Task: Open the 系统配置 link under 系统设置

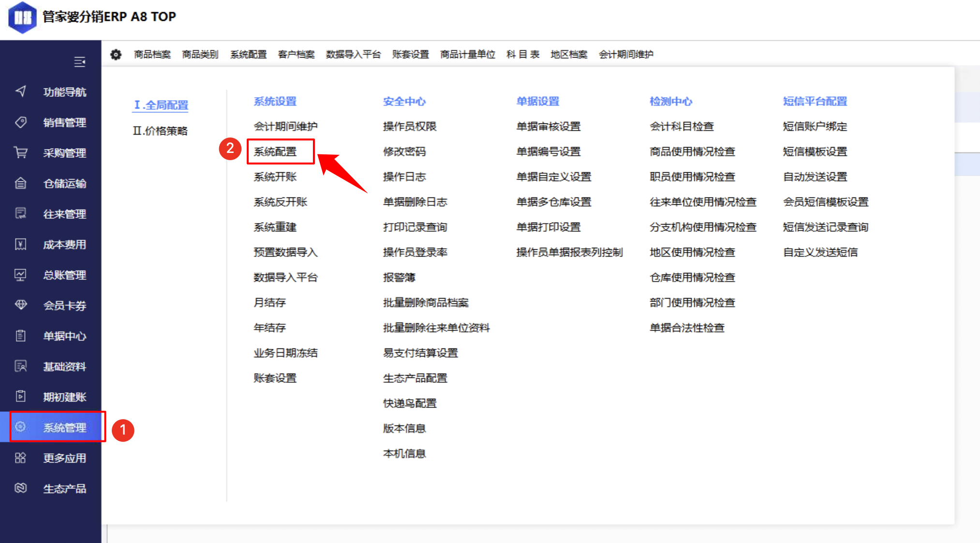Action: pyautogui.click(x=275, y=151)
